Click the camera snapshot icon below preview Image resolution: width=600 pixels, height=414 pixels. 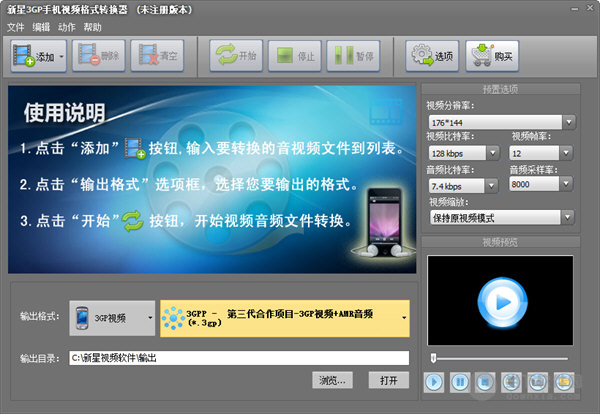538,382
